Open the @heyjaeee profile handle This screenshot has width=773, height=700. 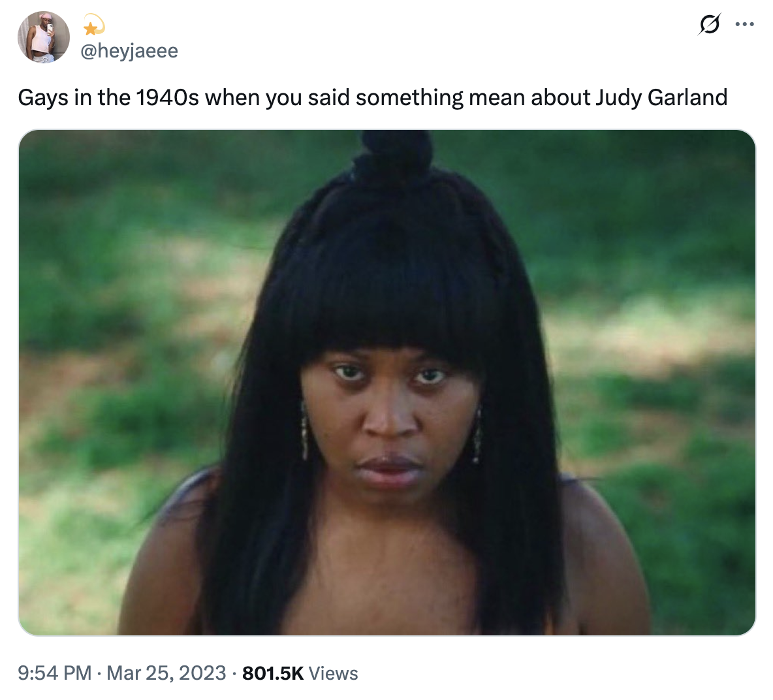click(x=129, y=51)
